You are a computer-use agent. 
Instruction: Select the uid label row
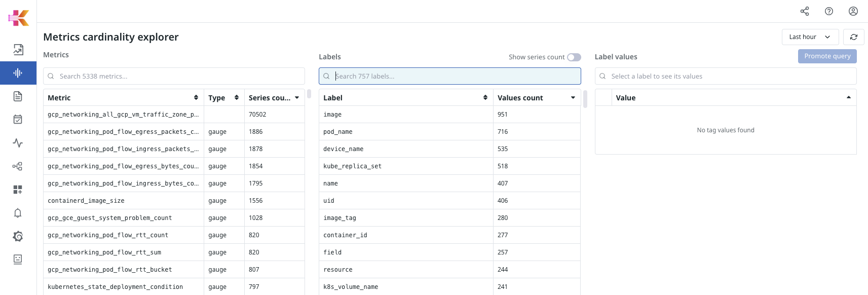pyautogui.click(x=450, y=201)
